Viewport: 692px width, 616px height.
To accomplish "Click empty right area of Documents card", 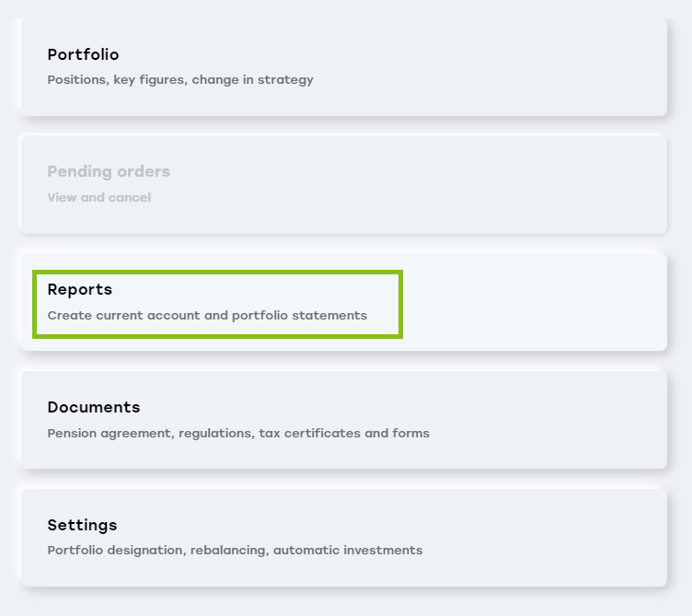I will click(571, 420).
